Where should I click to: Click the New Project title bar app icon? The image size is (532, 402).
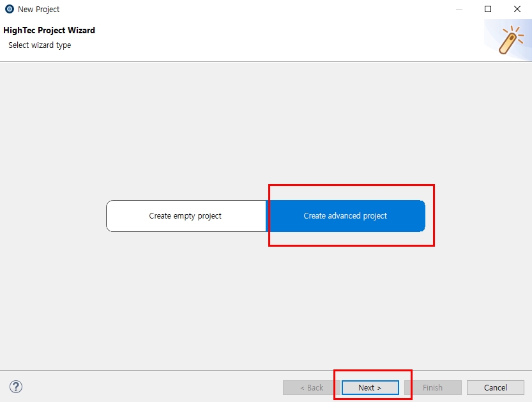coord(10,9)
